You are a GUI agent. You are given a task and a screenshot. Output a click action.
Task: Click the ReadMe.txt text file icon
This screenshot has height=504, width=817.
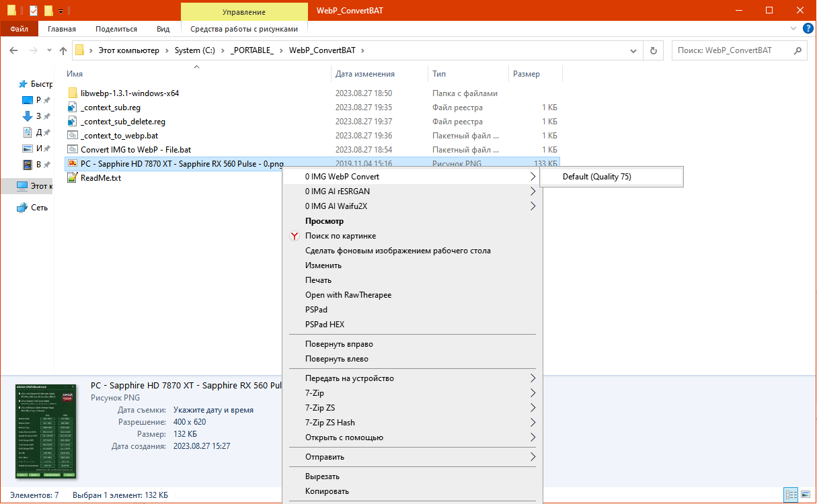(73, 178)
